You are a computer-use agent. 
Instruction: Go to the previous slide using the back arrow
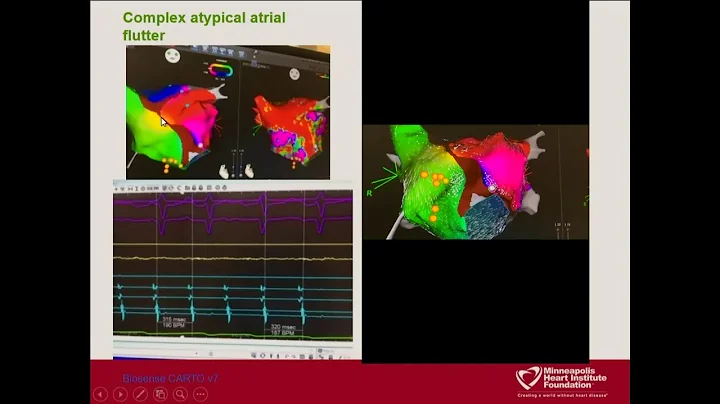coord(101,394)
